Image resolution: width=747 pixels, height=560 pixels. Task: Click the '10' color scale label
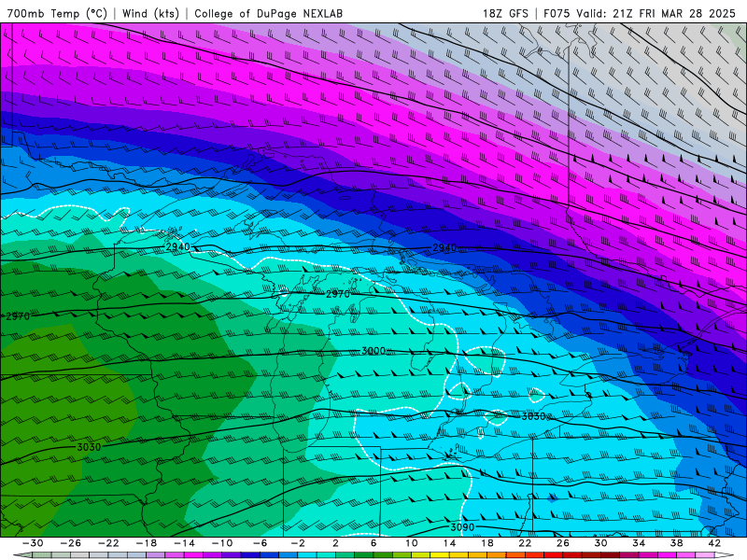411,543
